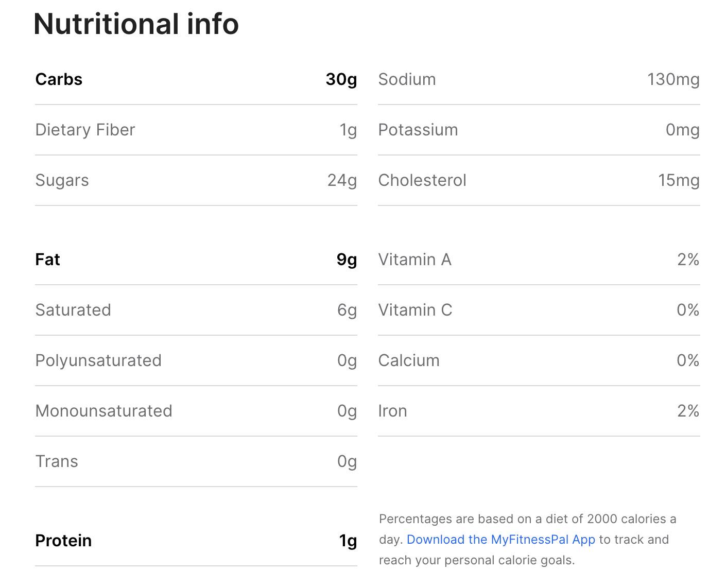726x588 pixels.
Task: Select the Vitamin A label
Action: point(414,260)
